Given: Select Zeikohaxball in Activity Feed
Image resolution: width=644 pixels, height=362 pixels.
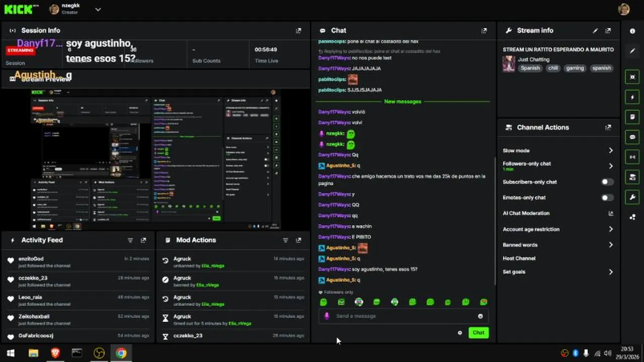Looking at the screenshot, I should pos(34,316).
